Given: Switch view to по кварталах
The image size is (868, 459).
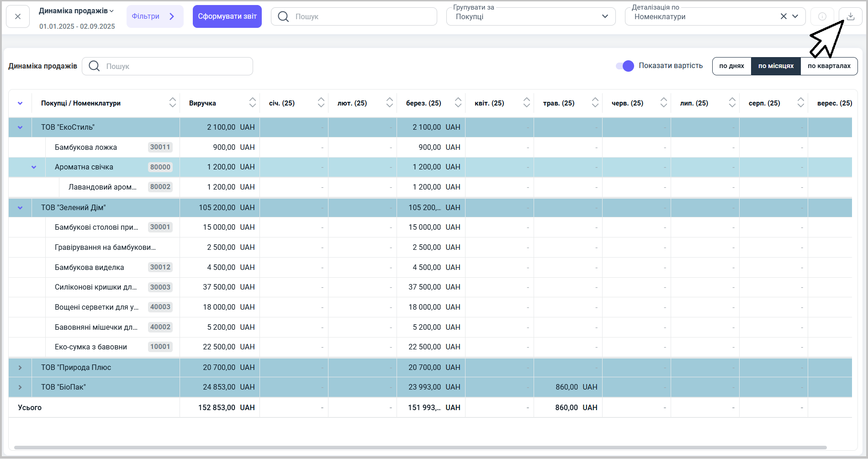Looking at the screenshot, I should [829, 66].
